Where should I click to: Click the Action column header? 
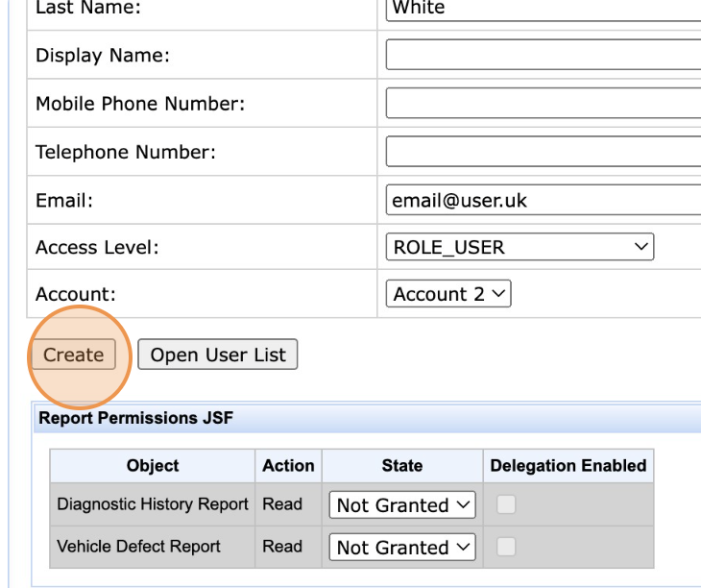(288, 466)
